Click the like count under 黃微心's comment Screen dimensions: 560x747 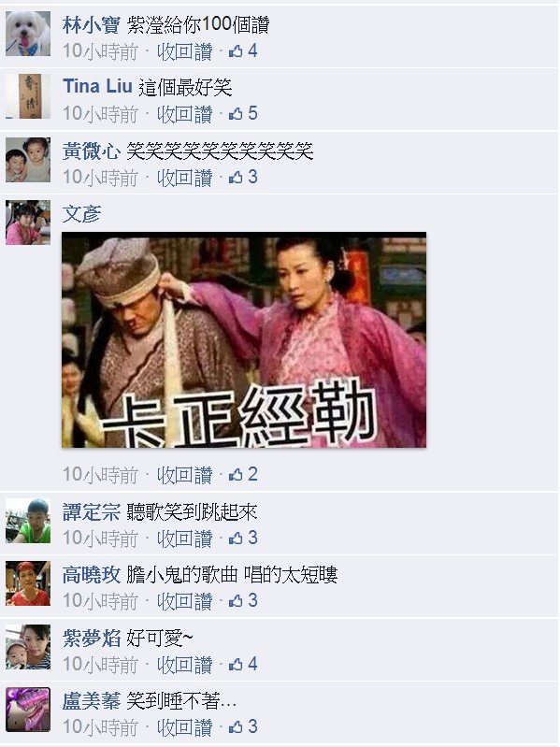[252, 178]
